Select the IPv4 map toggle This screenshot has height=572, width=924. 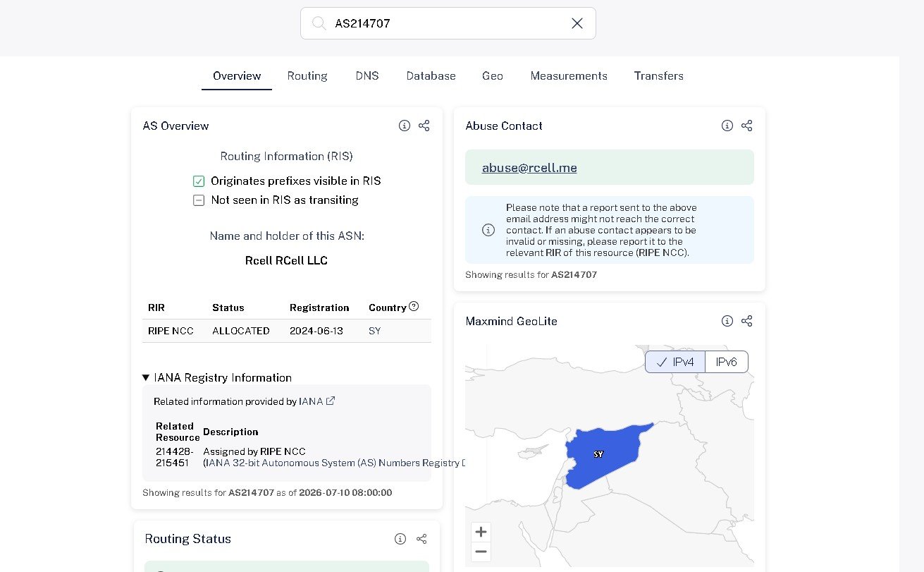[675, 362]
